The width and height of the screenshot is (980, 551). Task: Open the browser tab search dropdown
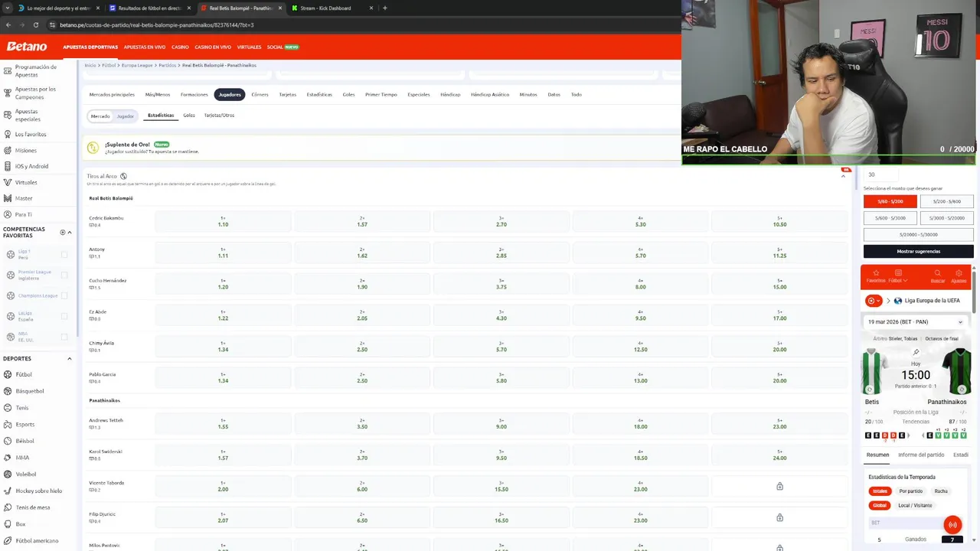click(x=8, y=8)
